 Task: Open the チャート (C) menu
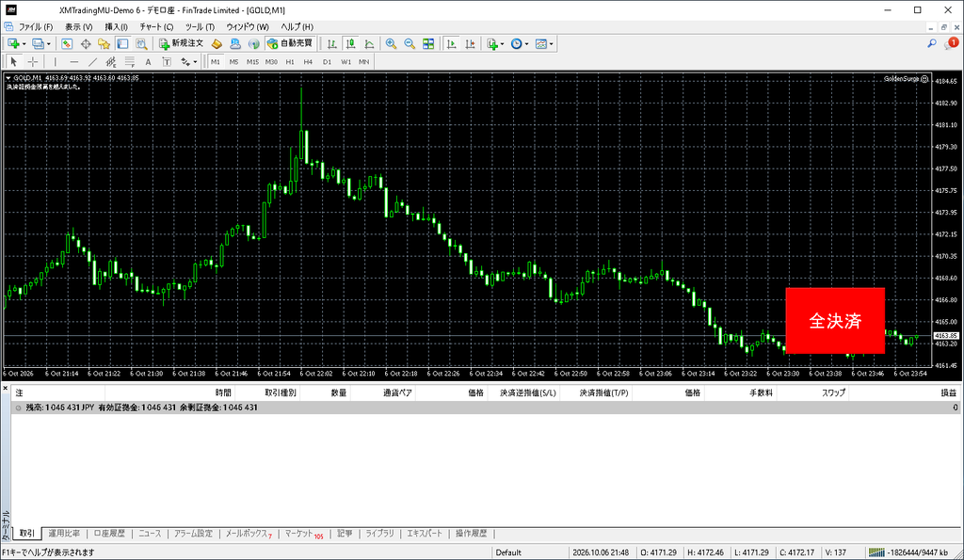pyautogui.click(x=156, y=27)
